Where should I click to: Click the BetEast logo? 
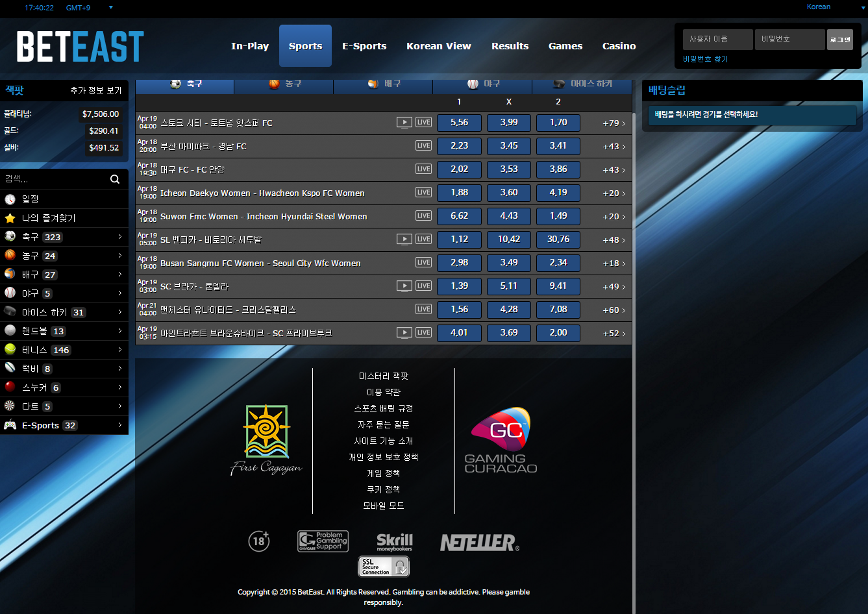(81, 46)
